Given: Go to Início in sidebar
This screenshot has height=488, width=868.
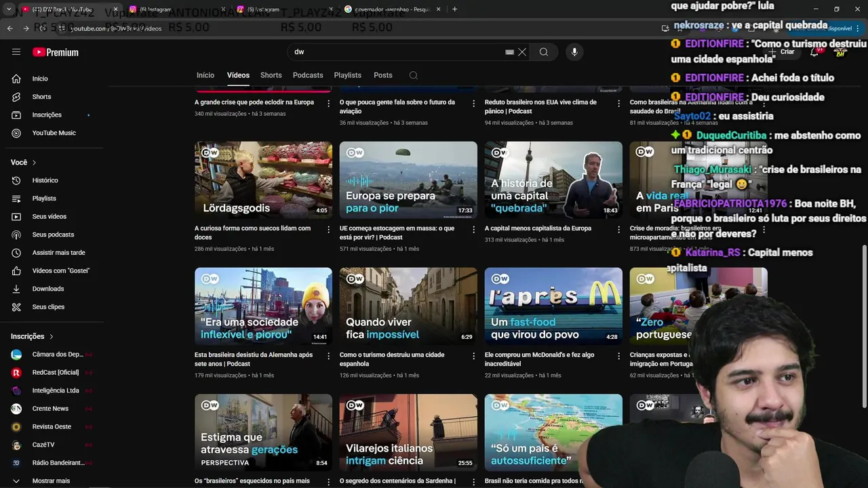Looking at the screenshot, I should (40, 79).
